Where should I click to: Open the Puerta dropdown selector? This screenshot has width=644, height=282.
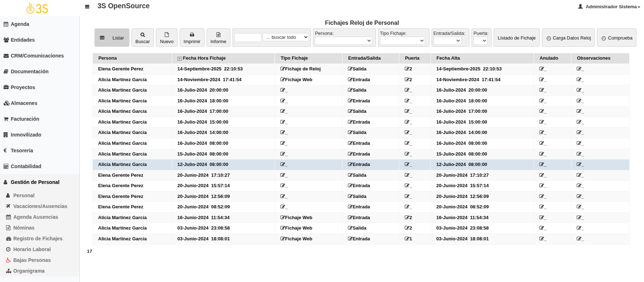pos(480,41)
